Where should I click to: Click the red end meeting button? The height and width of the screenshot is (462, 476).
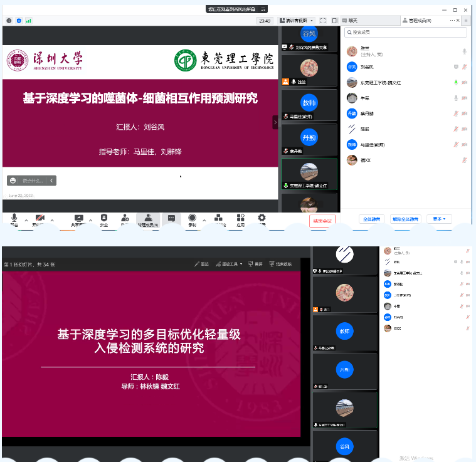click(323, 220)
